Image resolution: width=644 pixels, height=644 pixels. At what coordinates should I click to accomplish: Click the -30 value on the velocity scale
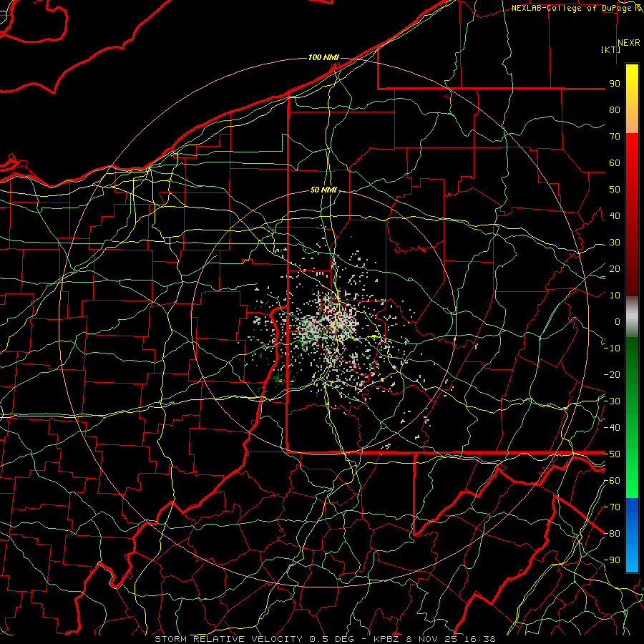[612, 401]
